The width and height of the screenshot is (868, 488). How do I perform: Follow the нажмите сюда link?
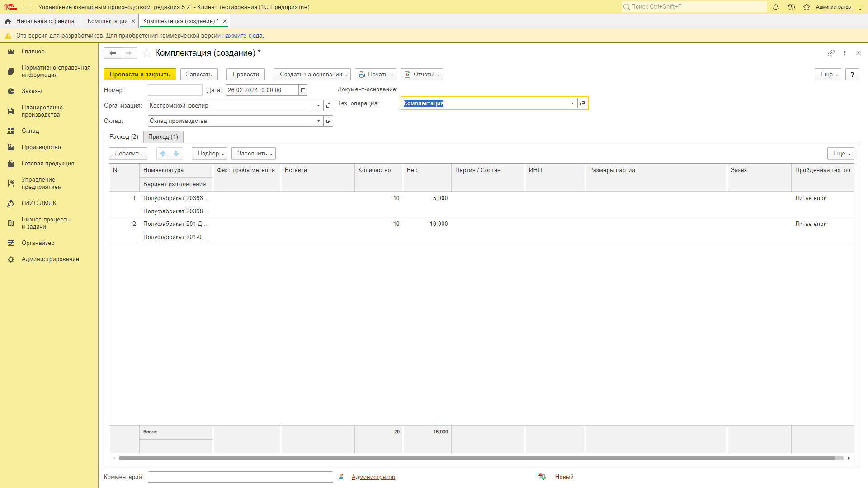(x=242, y=36)
